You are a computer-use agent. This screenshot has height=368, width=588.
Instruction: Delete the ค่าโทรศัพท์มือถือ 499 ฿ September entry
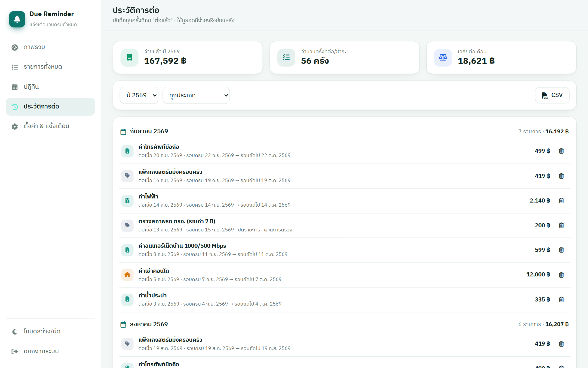(x=561, y=151)
